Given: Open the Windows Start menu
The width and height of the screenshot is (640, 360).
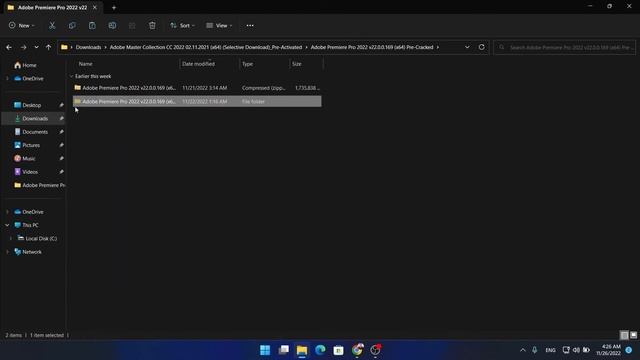Looking at the screenshot, I should coord(265,350).
